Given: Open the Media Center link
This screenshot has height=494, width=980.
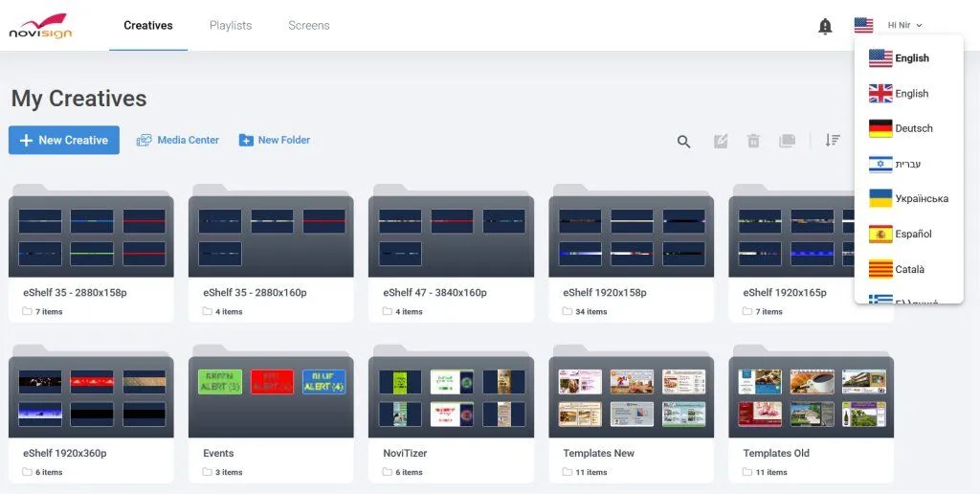Looking at the screenshot, I should 178,140.
